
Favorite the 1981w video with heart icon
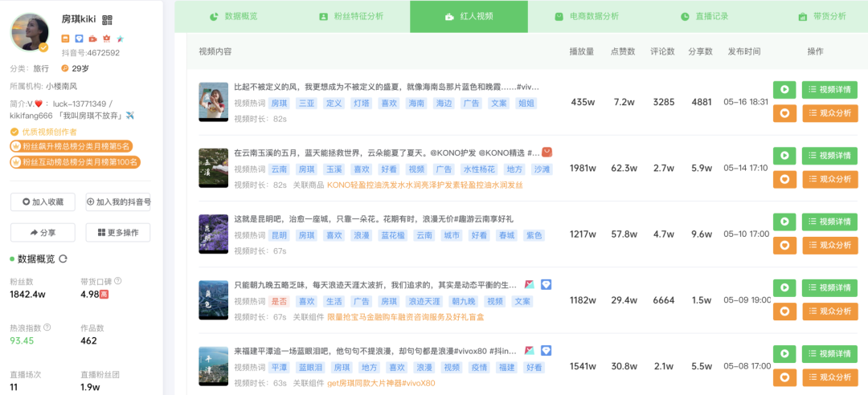click(x=784, y=179)
